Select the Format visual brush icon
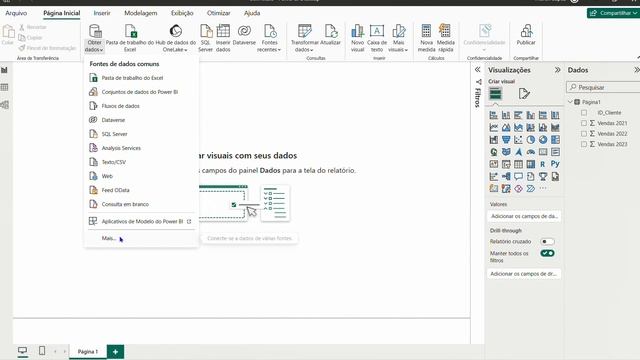The width and height of the screenshot is (640, 360). [524, 93]
